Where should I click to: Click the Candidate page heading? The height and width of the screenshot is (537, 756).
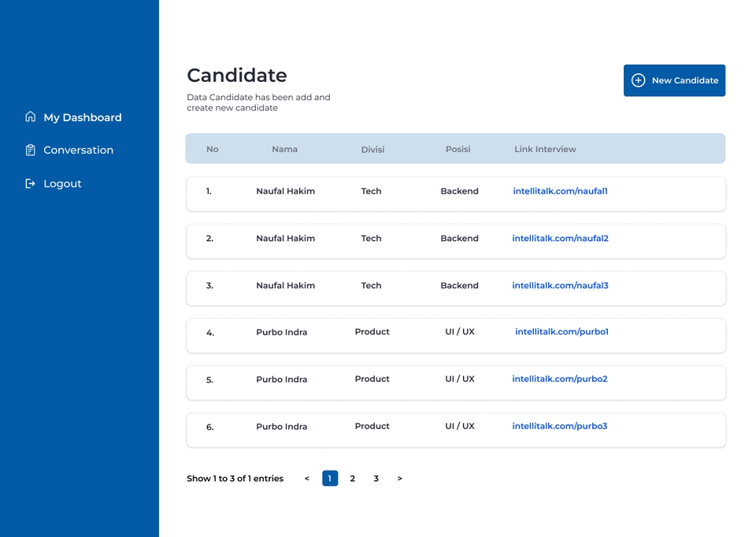pyautogui.click(x=237, y=76)
